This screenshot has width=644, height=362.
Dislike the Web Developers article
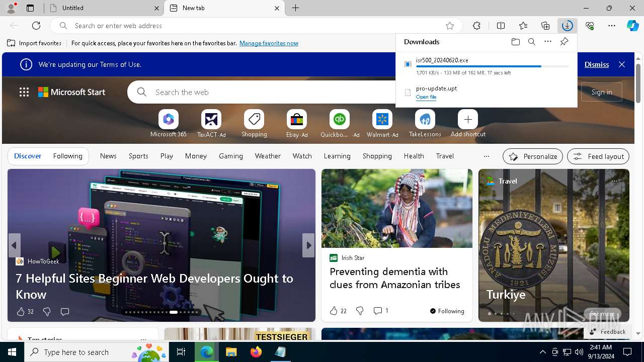[x=47, y=312]
